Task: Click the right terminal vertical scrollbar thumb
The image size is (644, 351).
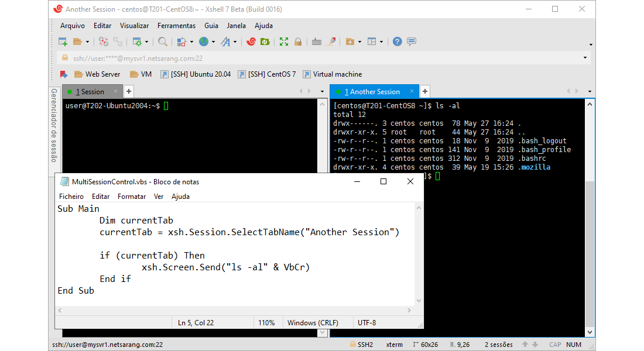Action: point(590,253)
